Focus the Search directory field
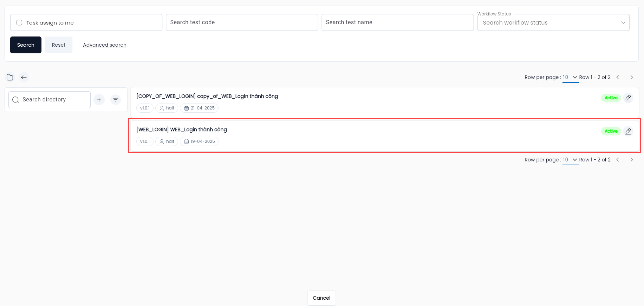 50,100
